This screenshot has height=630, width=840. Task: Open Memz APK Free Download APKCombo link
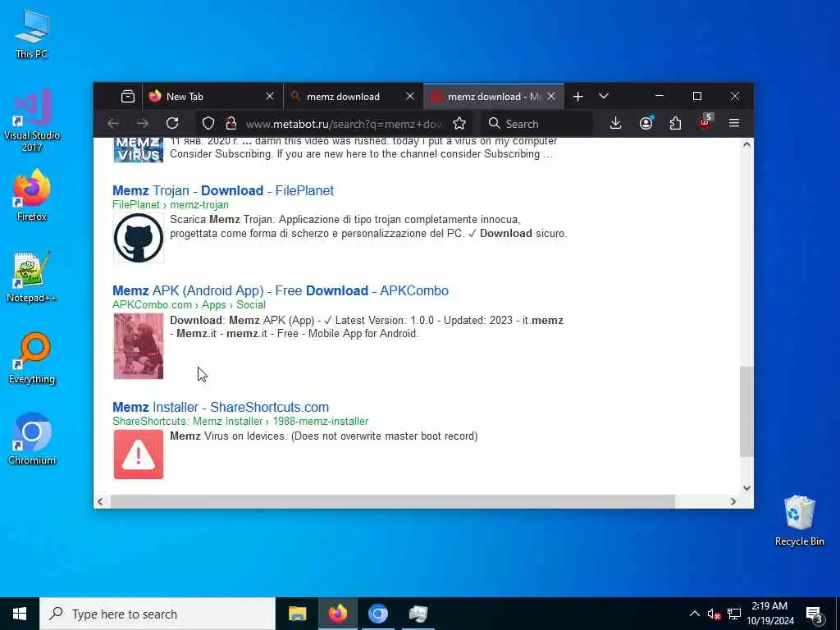tap(281, 291)
